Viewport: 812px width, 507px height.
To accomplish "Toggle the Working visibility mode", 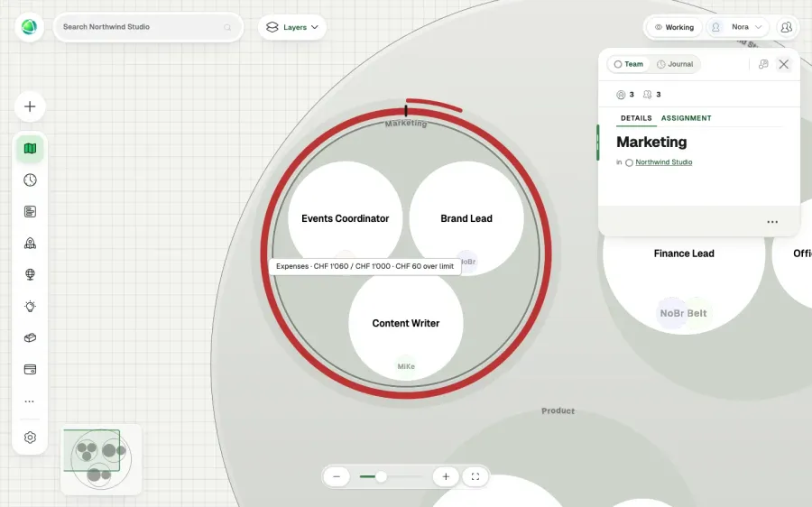I will click(674, 27).
